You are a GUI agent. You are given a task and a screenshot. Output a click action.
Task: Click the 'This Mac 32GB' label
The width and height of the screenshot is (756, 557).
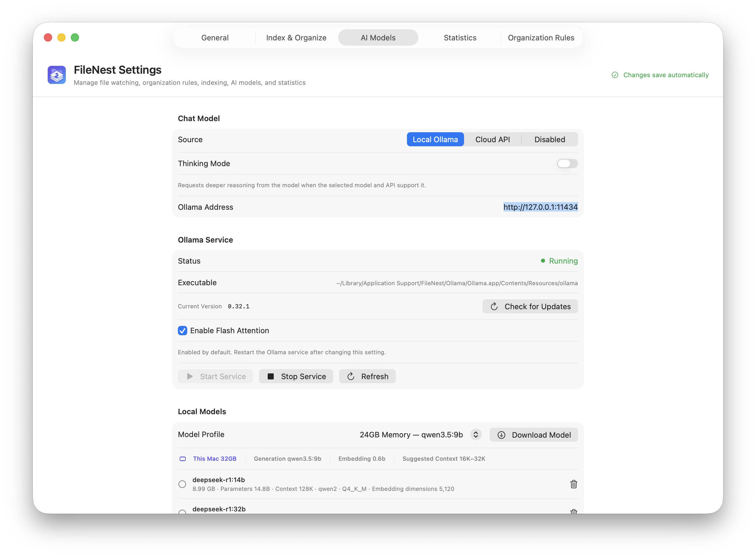[214, 458]
